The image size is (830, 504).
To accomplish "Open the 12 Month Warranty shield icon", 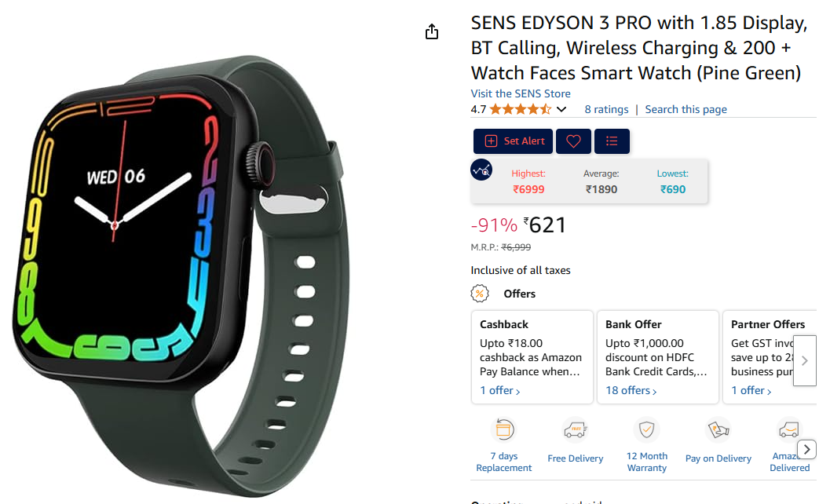I will click(x=646, y=429).
